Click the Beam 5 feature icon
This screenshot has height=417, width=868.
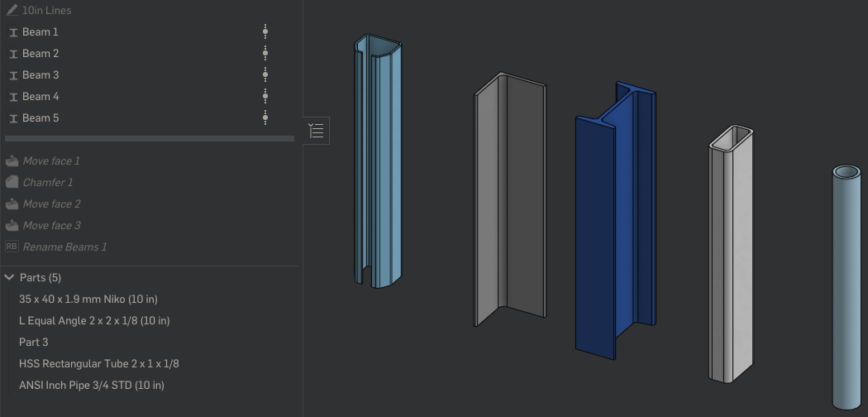pos(13,119)
